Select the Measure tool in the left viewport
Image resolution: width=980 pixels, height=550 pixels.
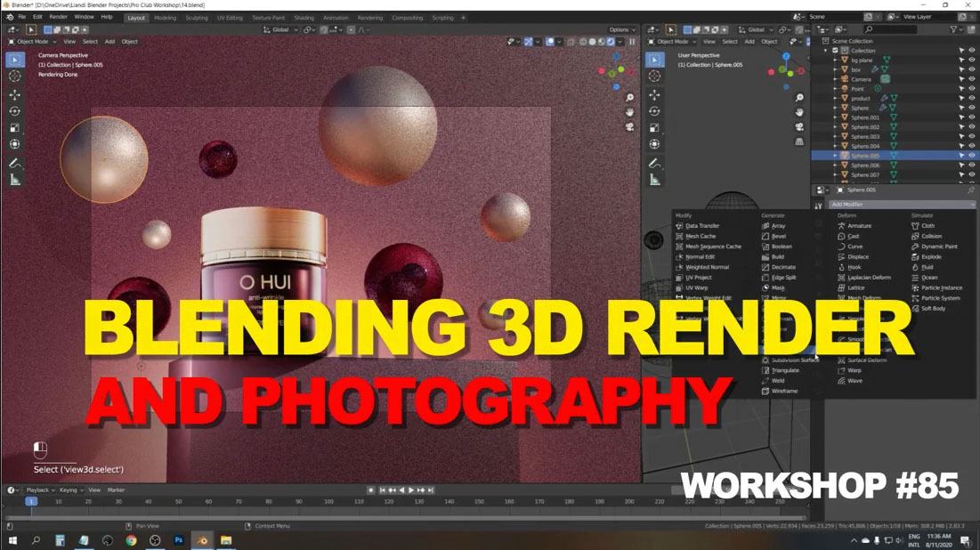[x=15, y=180]
